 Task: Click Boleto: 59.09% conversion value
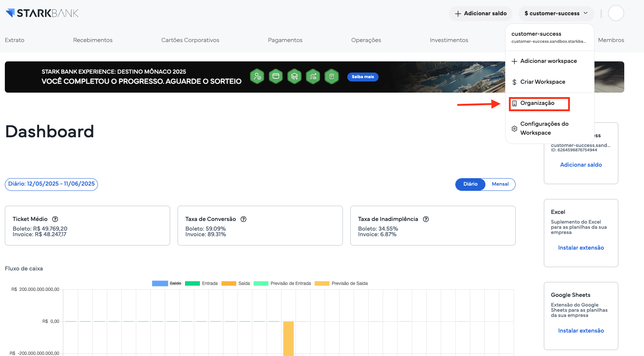coord(205,229)
